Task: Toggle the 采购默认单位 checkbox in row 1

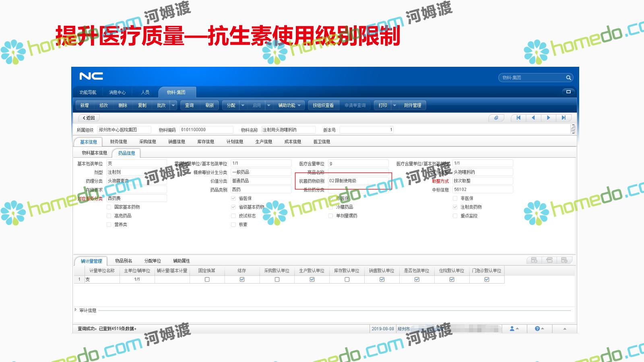Action: (277, 280)
